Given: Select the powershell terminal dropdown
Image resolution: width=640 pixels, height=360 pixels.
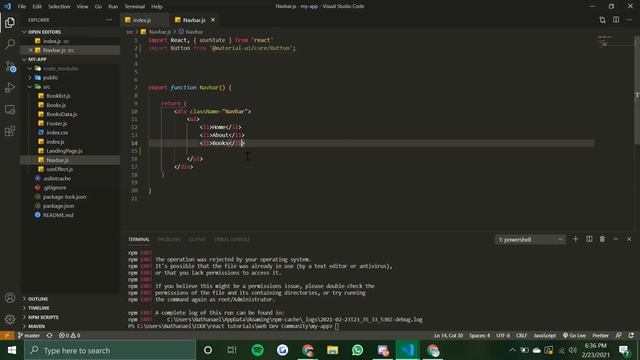Looking at the screenshot, I should point(530,240).
